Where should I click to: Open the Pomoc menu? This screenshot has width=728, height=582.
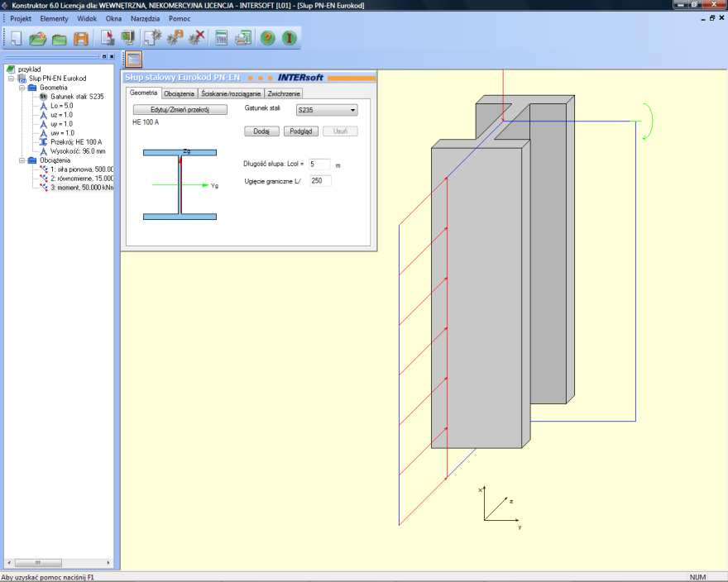pyautogui.click(x=180, y=19)
